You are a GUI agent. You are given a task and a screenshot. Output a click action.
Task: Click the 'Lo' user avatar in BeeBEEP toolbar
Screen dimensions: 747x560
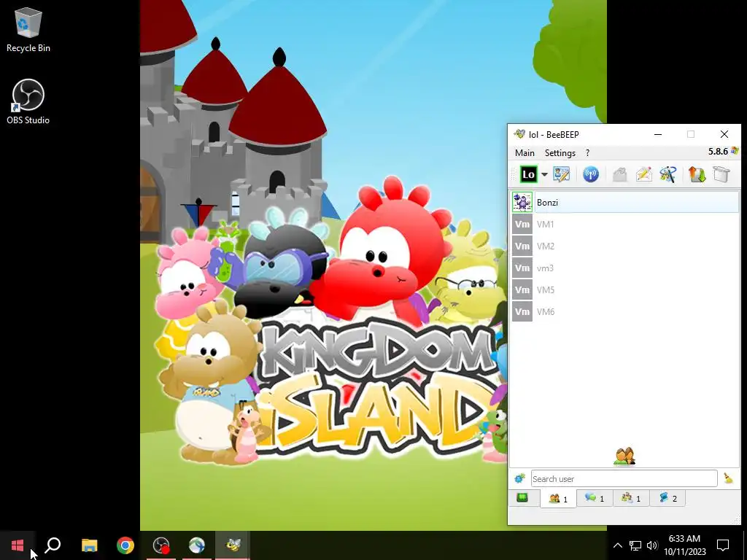(528, 174)
